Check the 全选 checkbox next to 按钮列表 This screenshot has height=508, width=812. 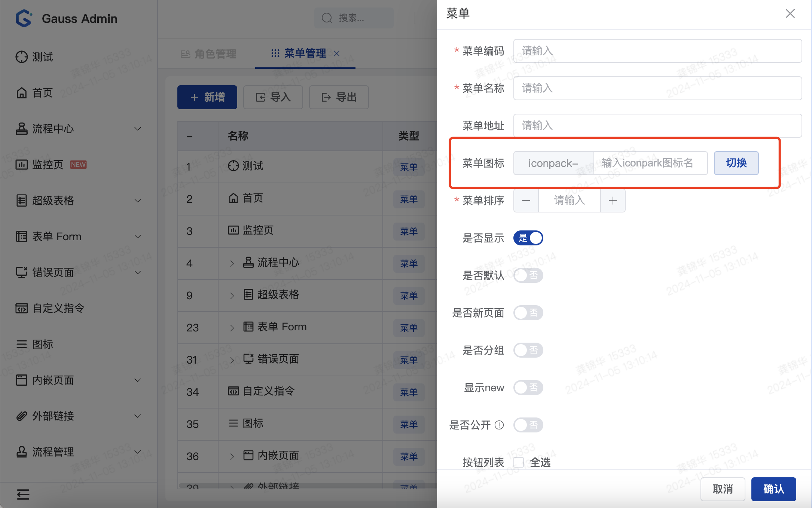[518, 462]
